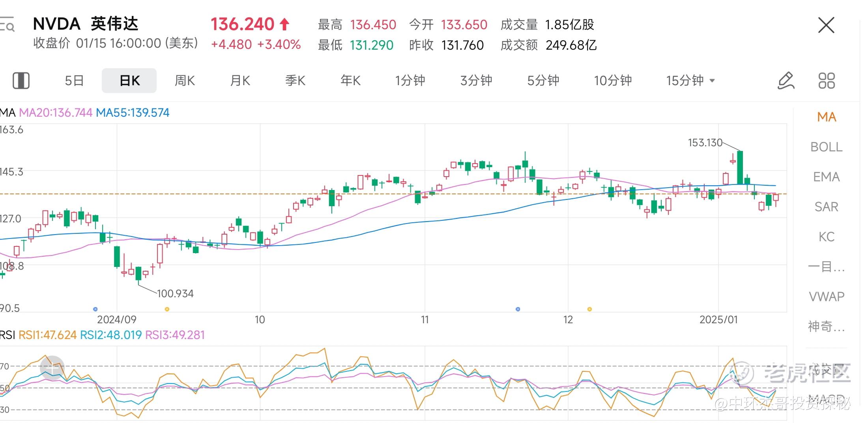Select the 10分钟 interval
Viewport: 868px width, 423px height.
coord(613,80)
